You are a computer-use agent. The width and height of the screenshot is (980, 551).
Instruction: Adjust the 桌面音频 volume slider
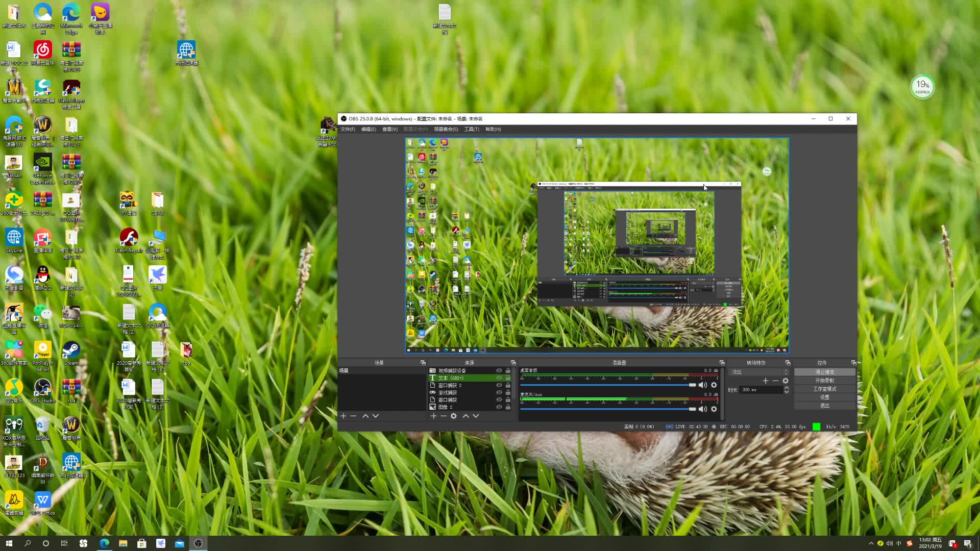[x=692, y=385]
